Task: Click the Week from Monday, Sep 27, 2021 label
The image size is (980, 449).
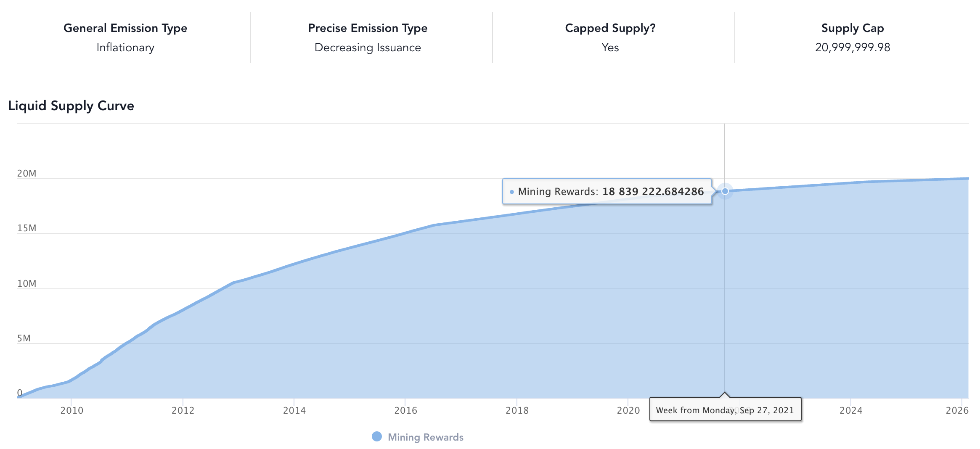Action: tap(725, 410)
